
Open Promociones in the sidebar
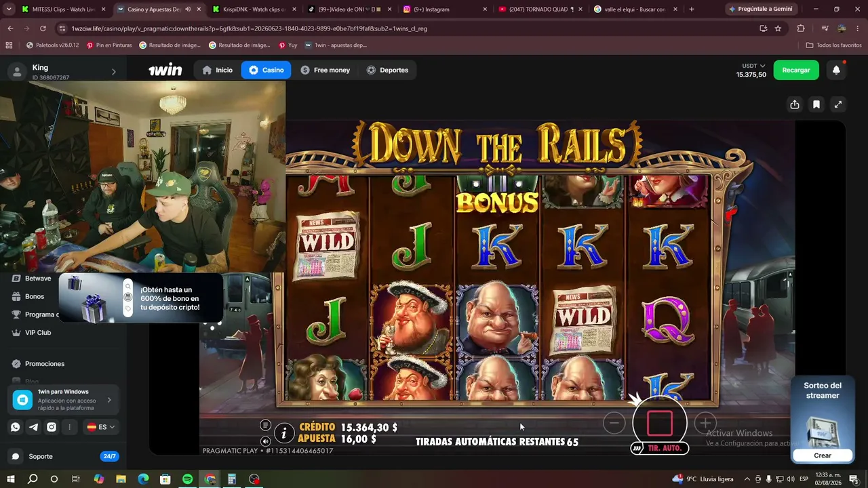pyautogui.click(x=45, y=364)
